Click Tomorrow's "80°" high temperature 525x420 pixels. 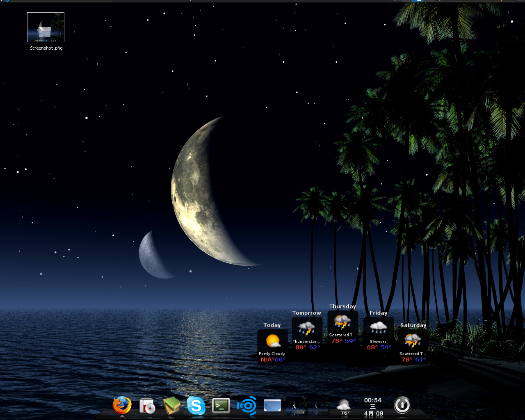(x=301, y=347)
